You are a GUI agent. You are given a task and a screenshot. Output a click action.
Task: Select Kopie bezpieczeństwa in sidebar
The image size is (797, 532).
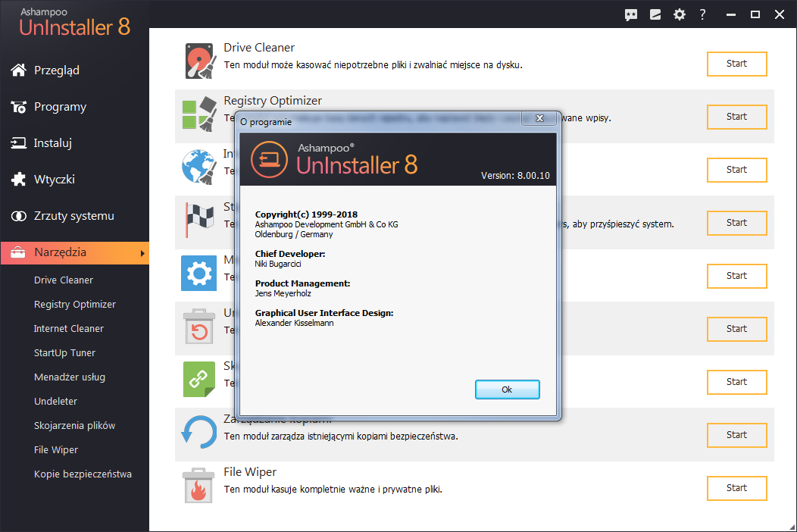83,474
